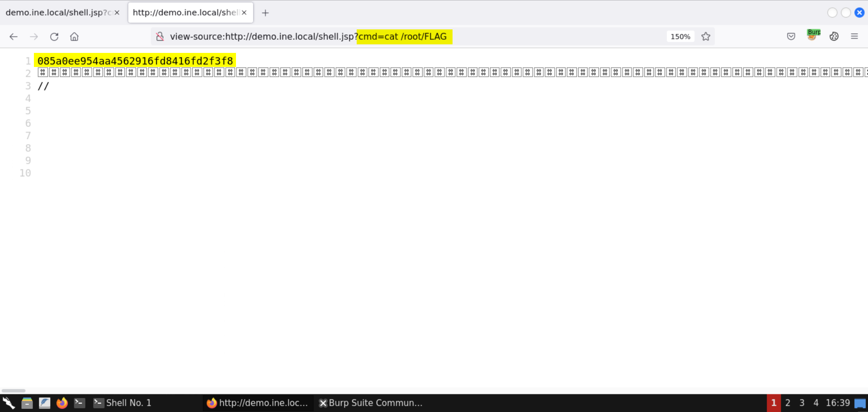Go back to previous page
The image size is (868, 412).
(x=14, y=37)
